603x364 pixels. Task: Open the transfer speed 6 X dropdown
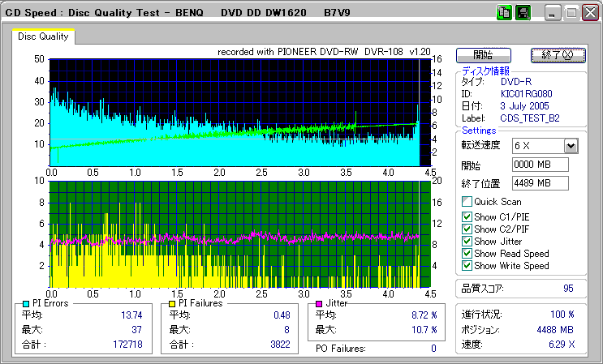click(571, 145)
